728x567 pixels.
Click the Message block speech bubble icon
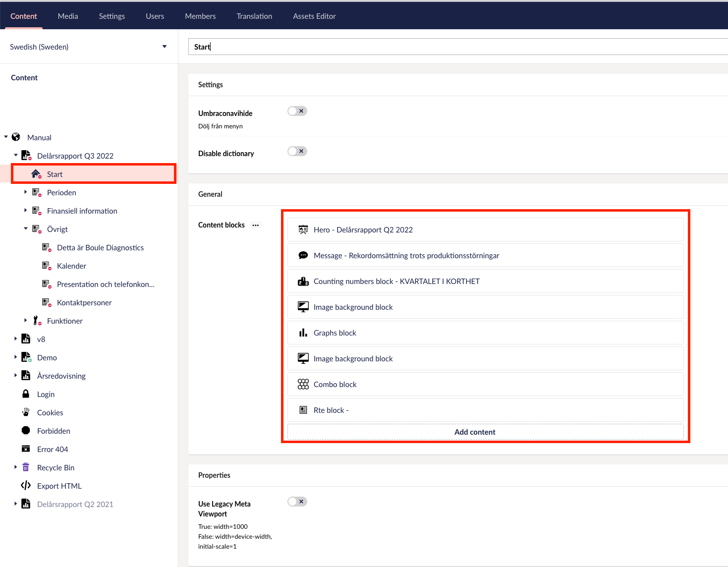(303, 255)
